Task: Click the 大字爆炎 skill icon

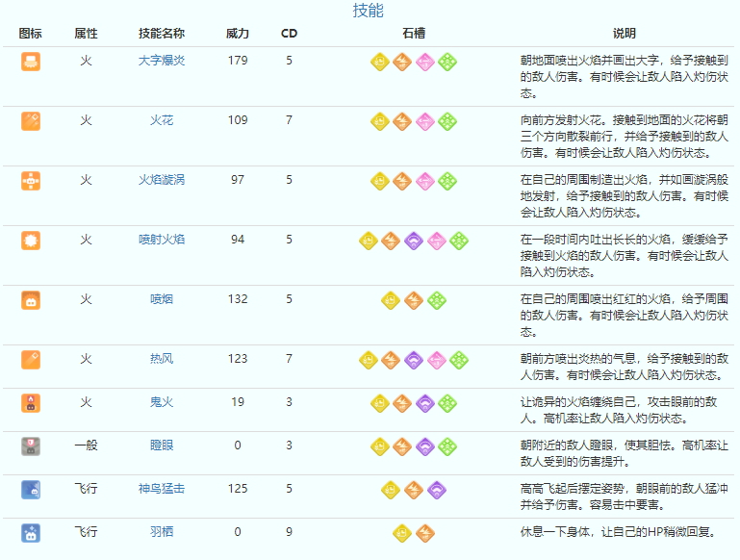Action: pyautogui.click(x=31, y=62)
